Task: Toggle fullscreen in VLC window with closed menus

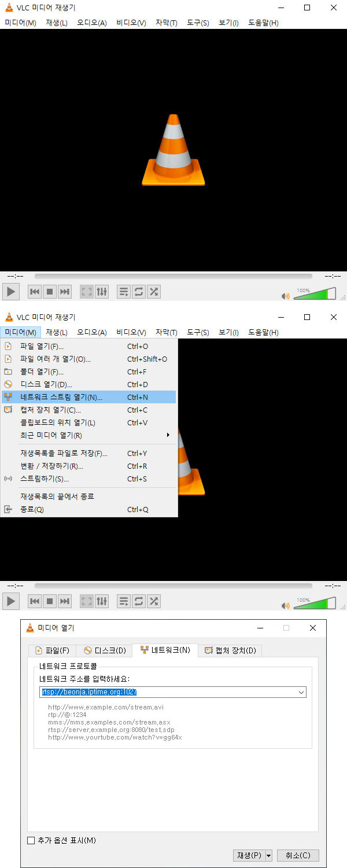Action: tap(87, 292)
